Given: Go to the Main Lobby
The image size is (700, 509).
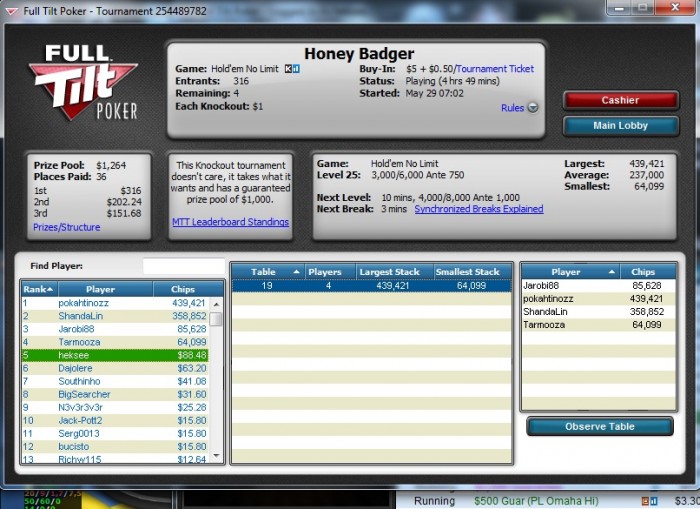Looking at the screenshot, I should [x=621, y=126].
